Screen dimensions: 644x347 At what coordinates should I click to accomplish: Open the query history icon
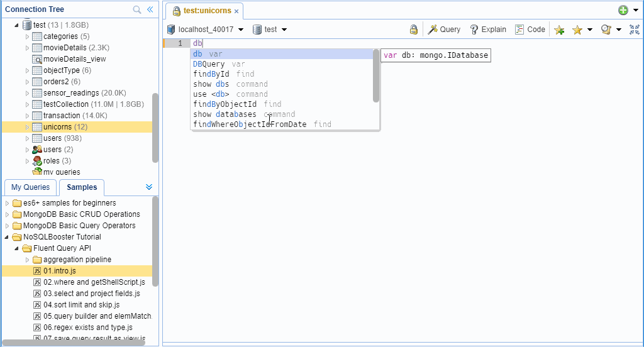click(x=606, y=30)
